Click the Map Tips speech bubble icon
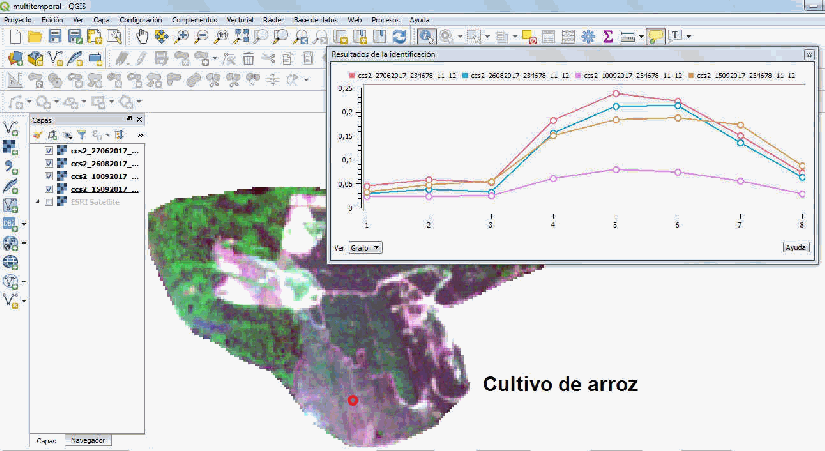825x451 pixels. (x=656, y=37)
